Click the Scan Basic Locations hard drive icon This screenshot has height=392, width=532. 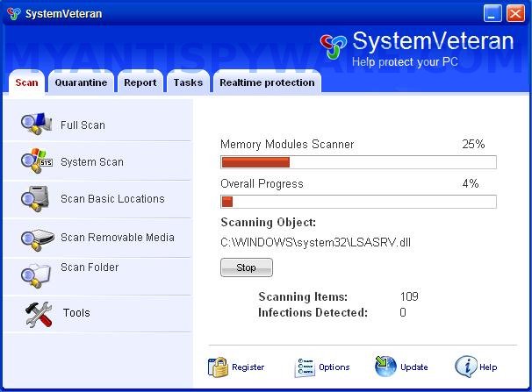(x=35, y=198)
